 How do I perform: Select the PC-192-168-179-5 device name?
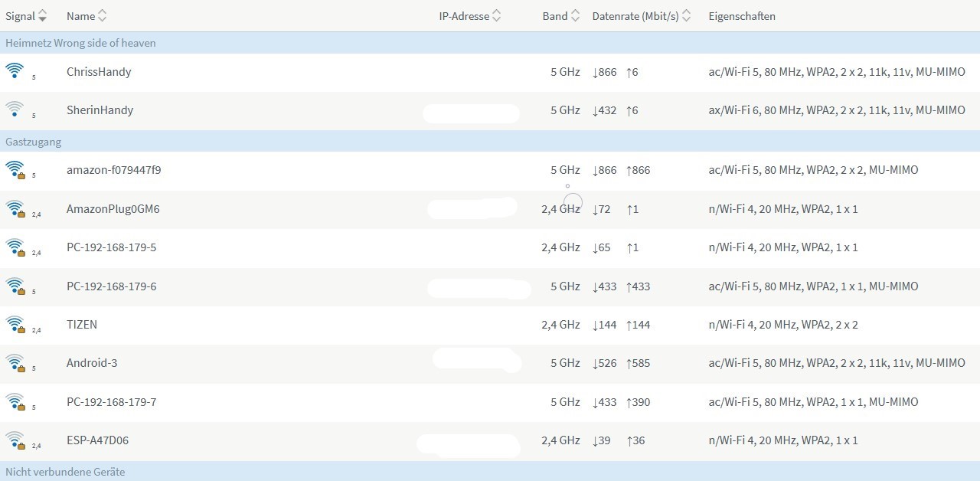[x=111, y=247]
